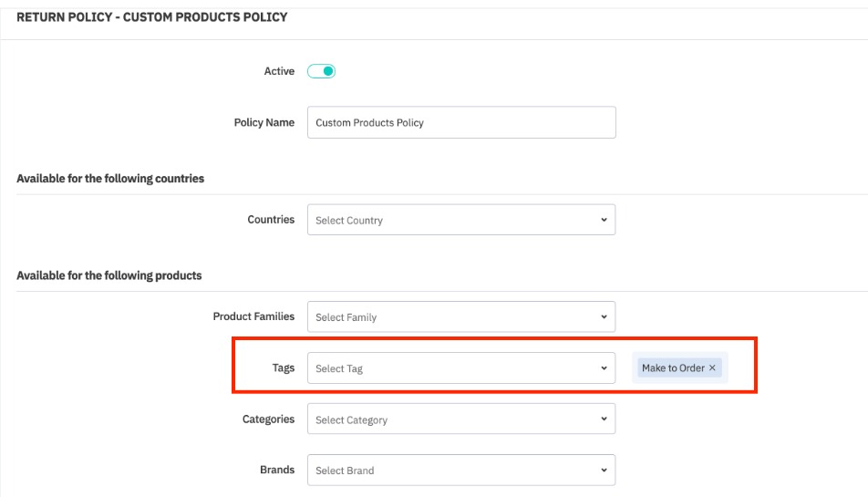Select the Make to Order tag chip
The image size is (868, 497).
pos(673,368)
